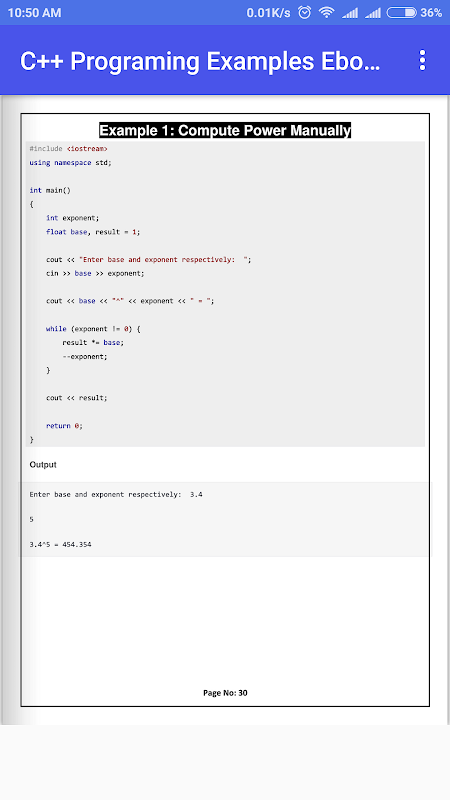Image resolution: width=450 pixels, height=800 pixels.
Task: Tap the int main() code line
Action: click(50, 190)
